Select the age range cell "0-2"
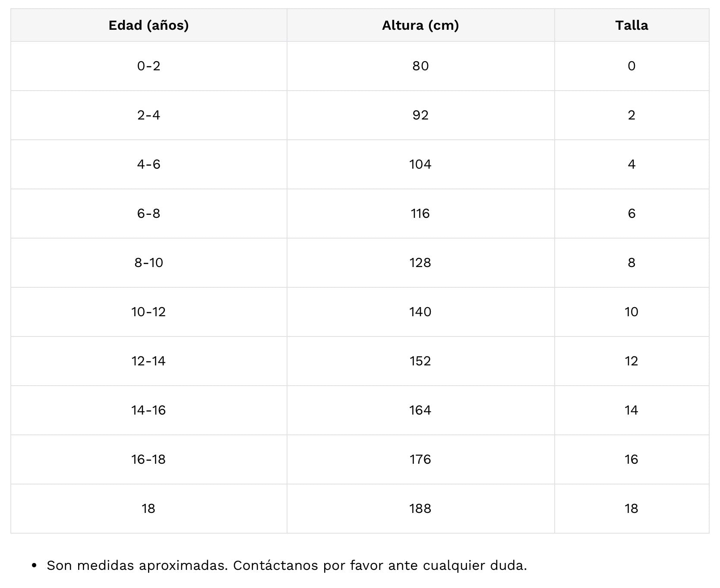The image size is (720, 588). [148, 66]
